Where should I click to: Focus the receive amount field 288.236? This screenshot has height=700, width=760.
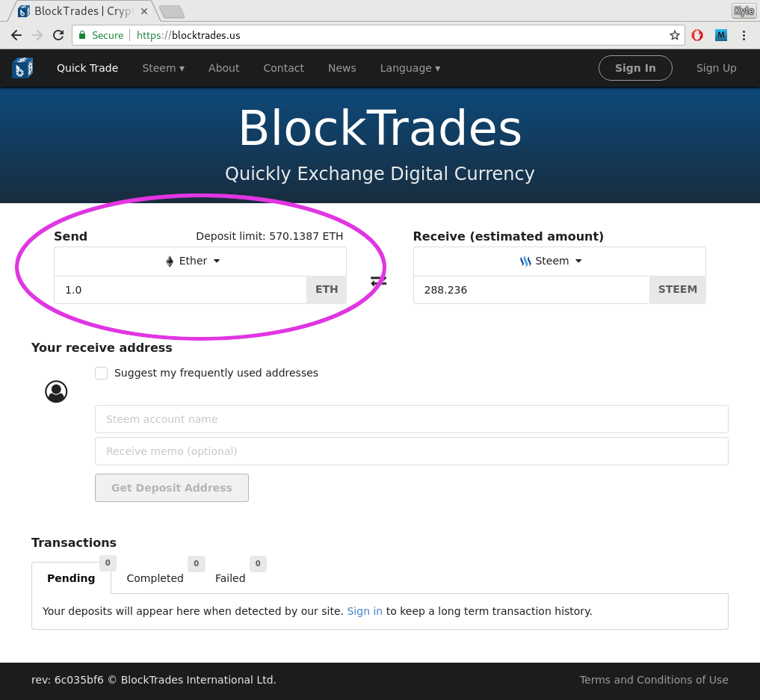coord(531,290)
